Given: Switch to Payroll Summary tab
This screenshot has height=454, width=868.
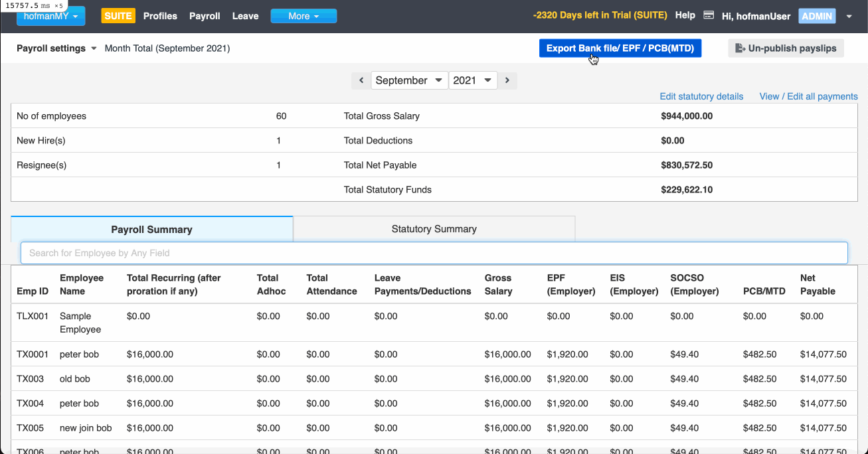Looking at the screenshot, I should (151, 229).
